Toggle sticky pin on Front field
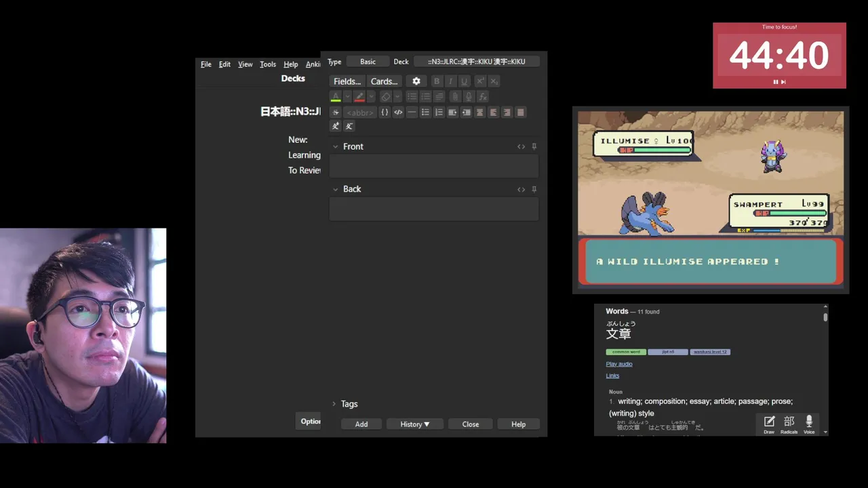 (x=534, y=146)
